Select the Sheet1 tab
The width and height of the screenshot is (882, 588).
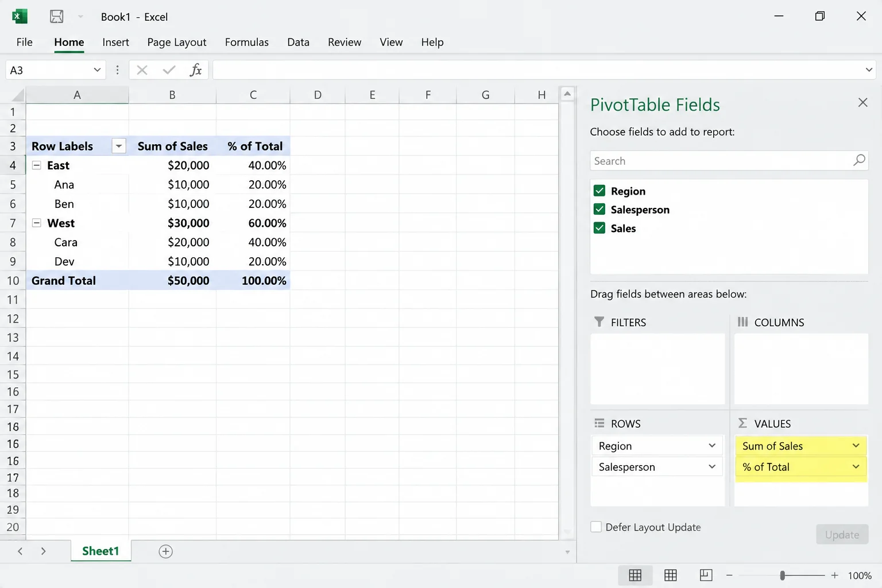click(x=100, y=551)
